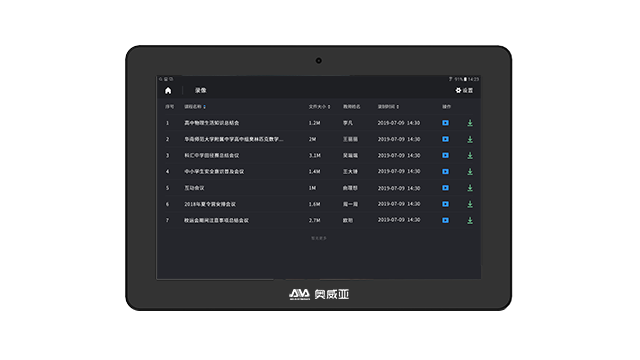Viewport: 640px width, 360px height.
Task: Sort by course name using header arrow
Action: click(204, 107)
